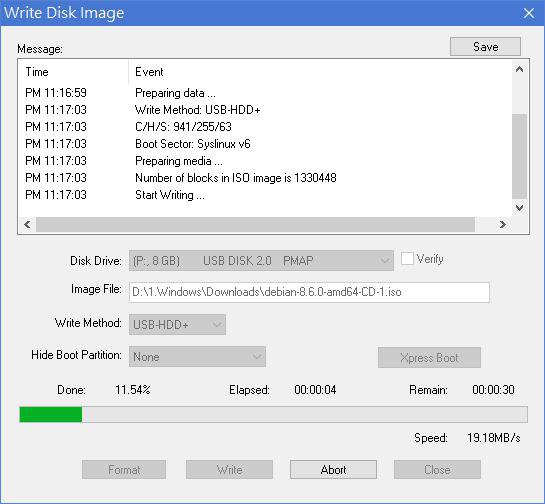
Task: Select the 'Start Writing ...' log entry
Action: 265,195
